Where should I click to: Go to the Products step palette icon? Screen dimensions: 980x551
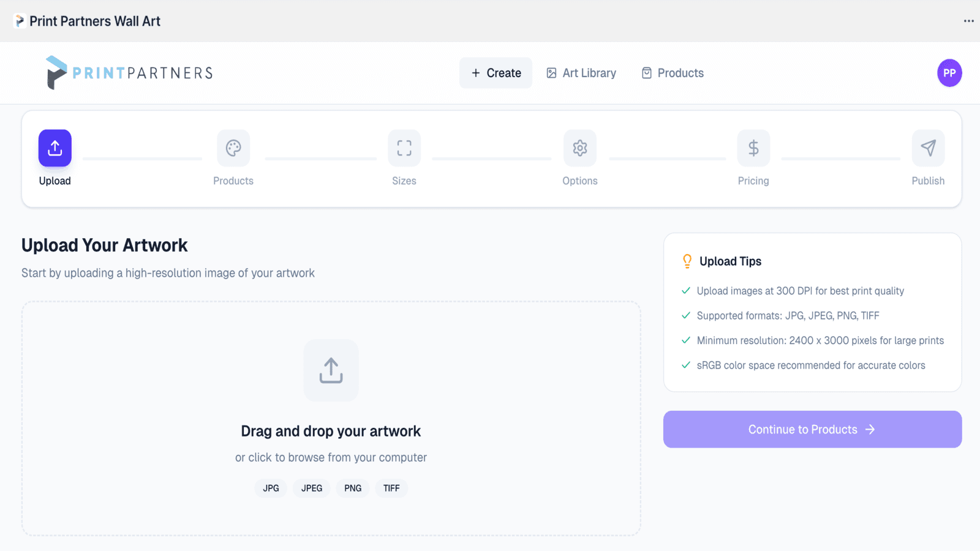233,148
